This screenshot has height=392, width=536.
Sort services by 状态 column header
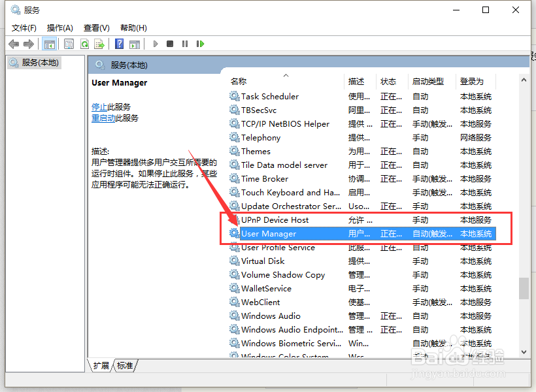(389, 81)
